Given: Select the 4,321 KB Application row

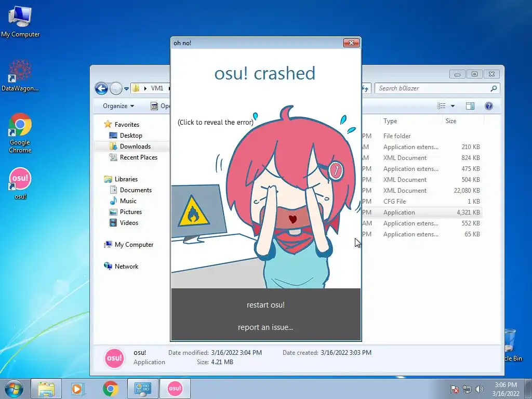Looking at the screenshot, I should coord(422,212).
